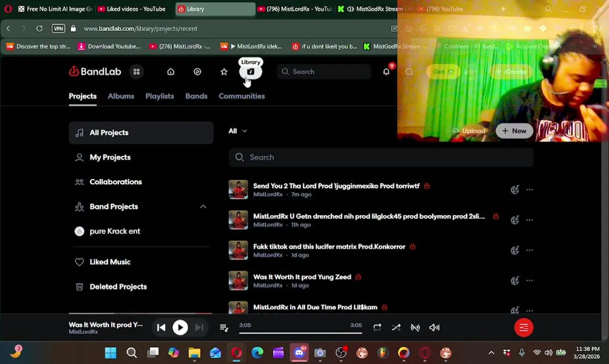Open Discord from the taskbar
The image size is (609, 364).
pos(299,352)
